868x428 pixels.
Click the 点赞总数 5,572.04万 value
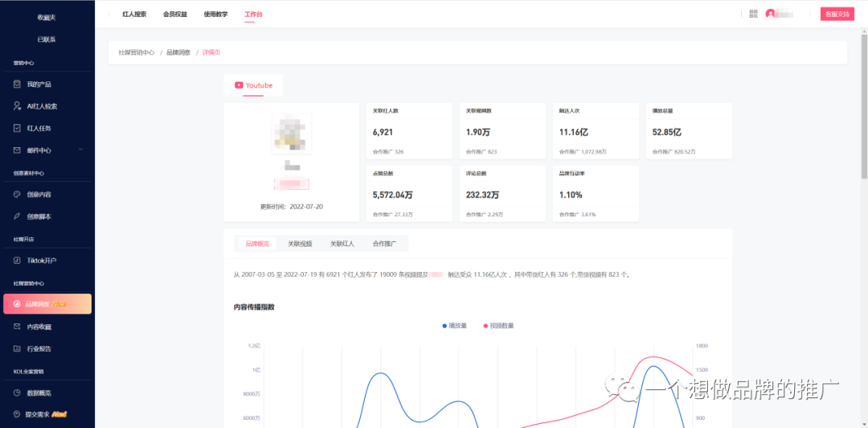[x=393, y=195]
